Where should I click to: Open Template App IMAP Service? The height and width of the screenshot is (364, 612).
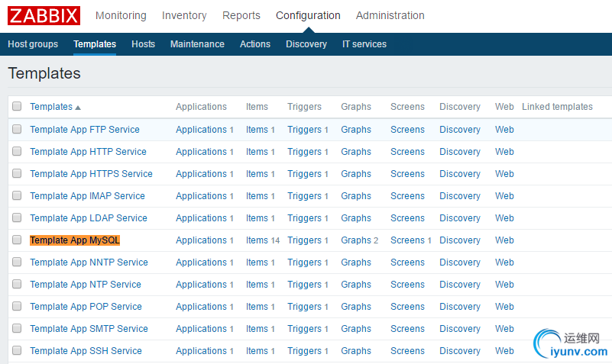point(87,196)
